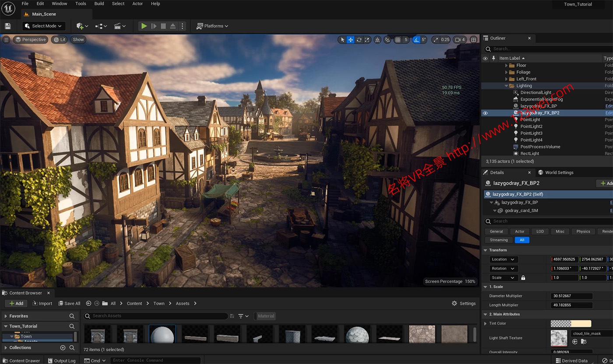This screenshot has height=364, width=613.
Task: Toggle grid snapping in the viewport
Action: (x=398, y=40)
